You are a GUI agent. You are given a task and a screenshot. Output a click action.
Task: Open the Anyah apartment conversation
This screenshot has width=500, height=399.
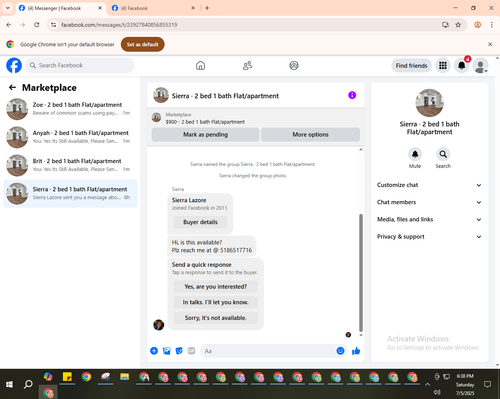(x=70, y=137)
